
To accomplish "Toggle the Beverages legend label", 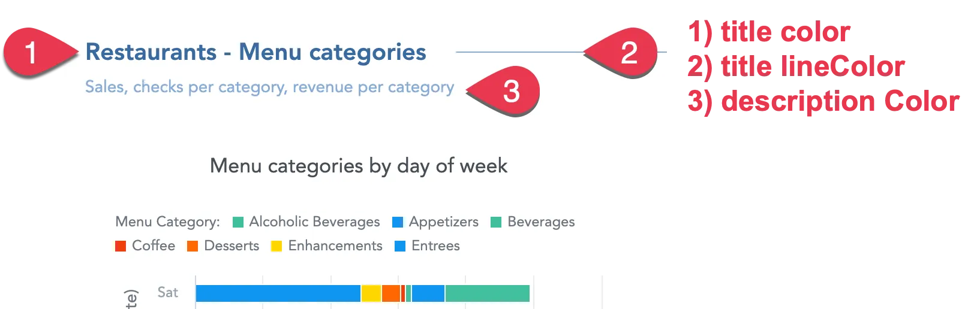I will point(541,222).
